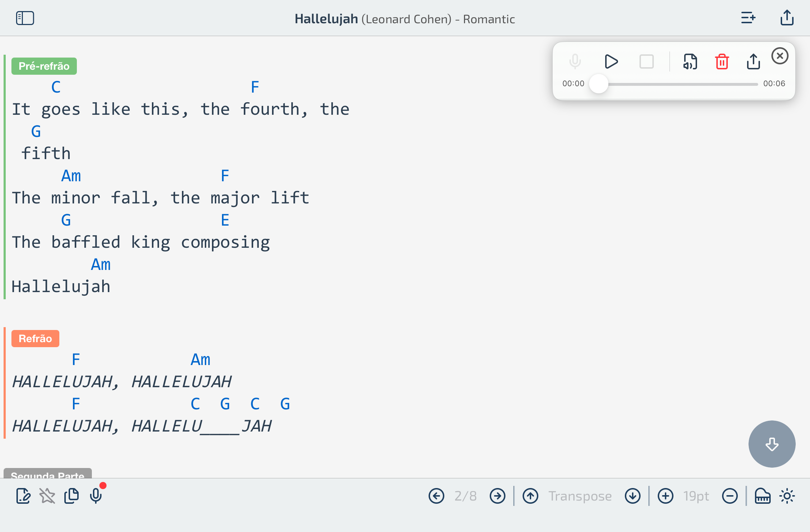Go to next song arrow
Screen dimensions: 810x532
pos(497,496)
